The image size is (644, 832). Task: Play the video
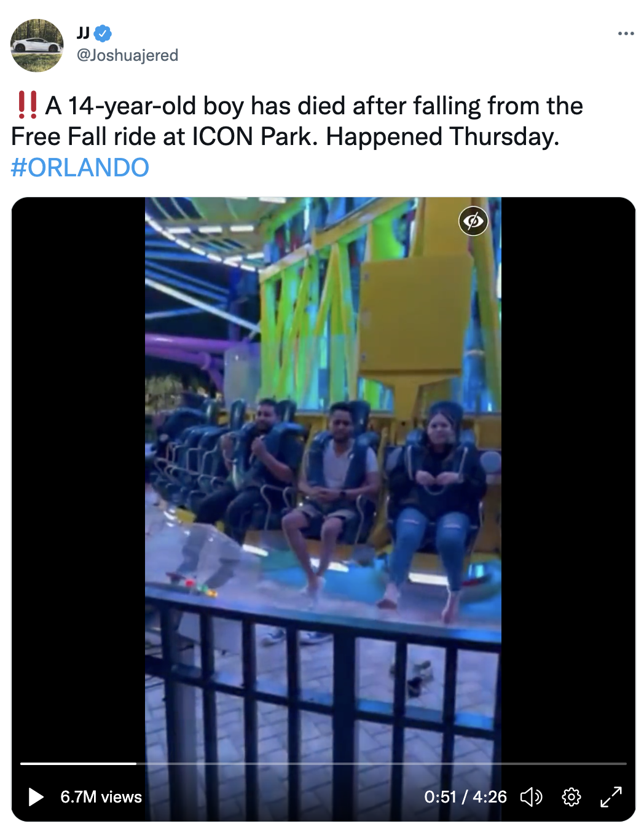tap(36, 797)
